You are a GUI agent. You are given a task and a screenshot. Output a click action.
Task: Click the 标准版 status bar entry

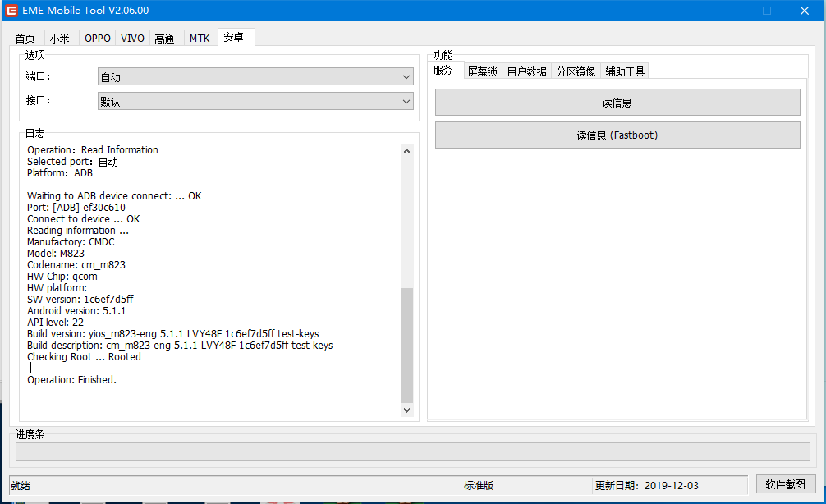(479, 486)
